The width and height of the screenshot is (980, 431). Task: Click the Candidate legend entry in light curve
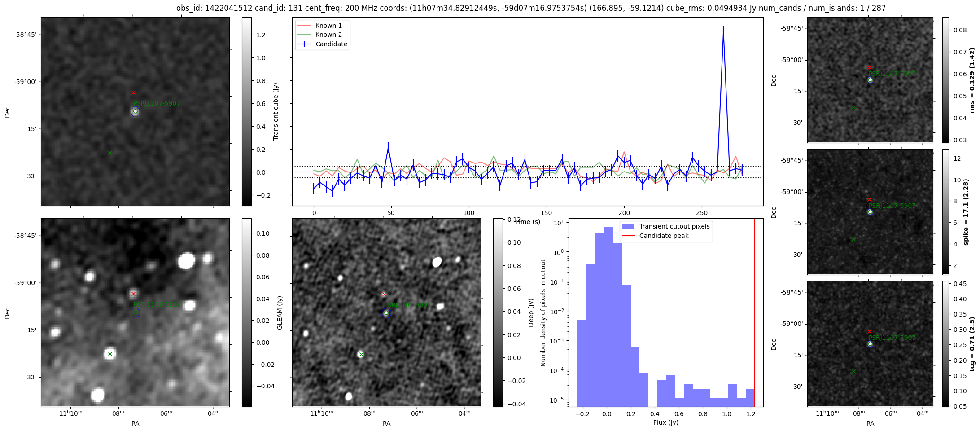click(x=331, y=44)
